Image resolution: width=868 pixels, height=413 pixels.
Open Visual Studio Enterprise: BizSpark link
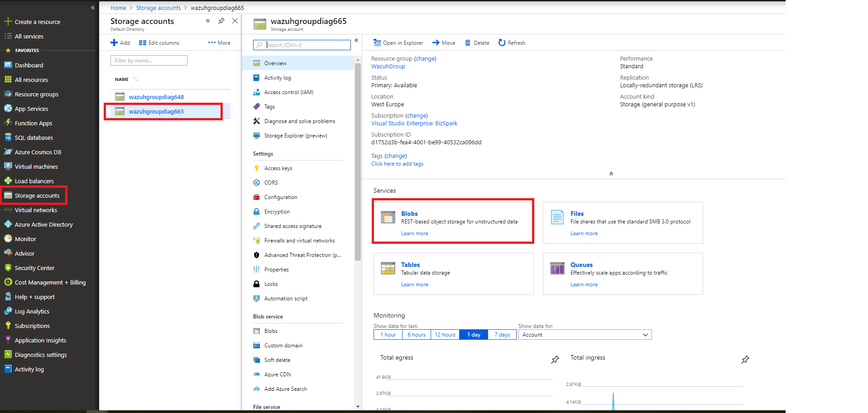tap(414, 123)
